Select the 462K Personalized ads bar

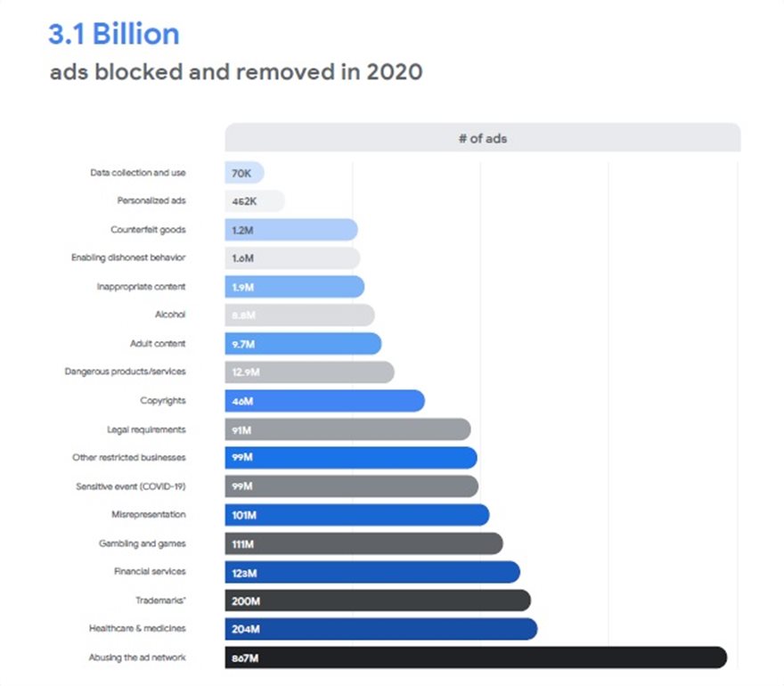254,201
